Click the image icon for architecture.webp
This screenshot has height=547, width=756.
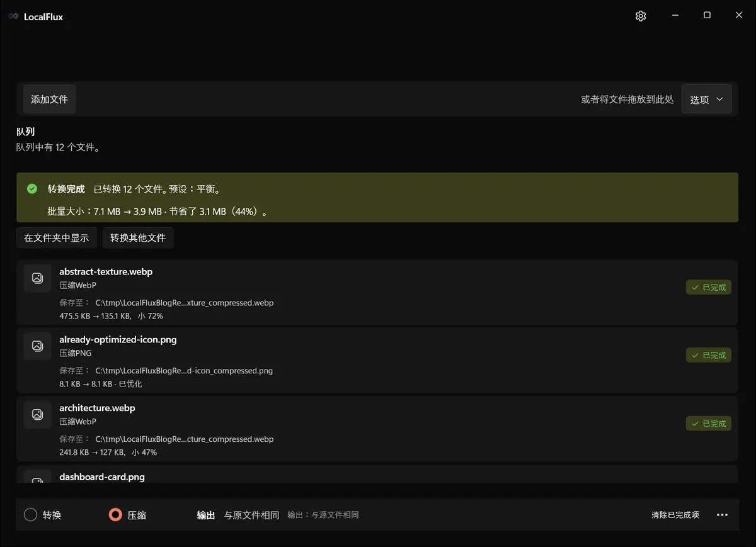click(37, 414)
